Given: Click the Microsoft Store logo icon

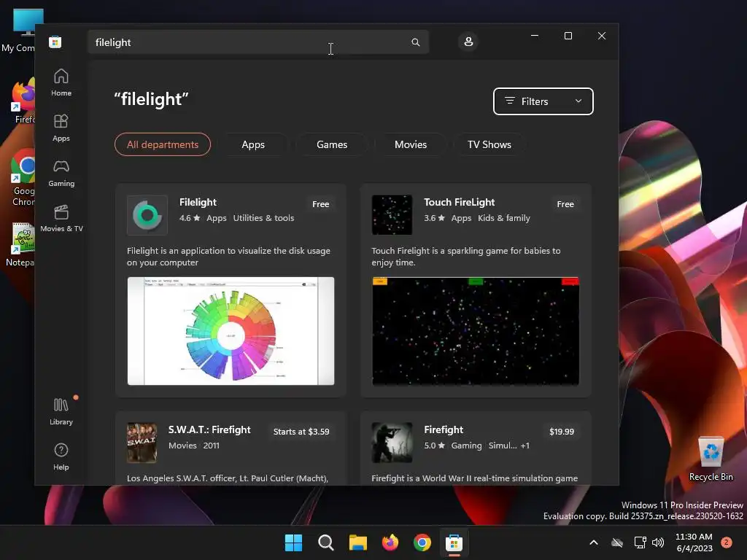Looking at the screenshot, I should click(55, 42).
